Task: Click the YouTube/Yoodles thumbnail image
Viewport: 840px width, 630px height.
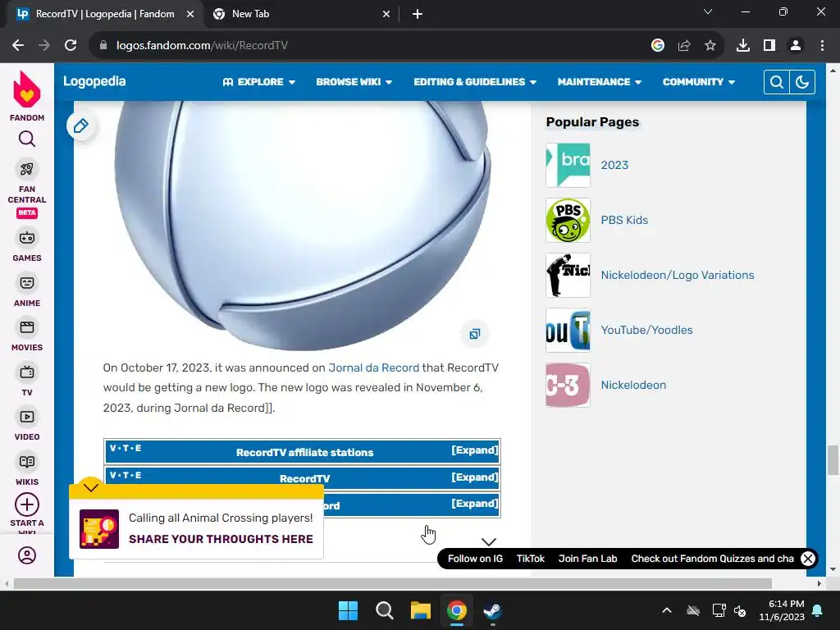Action: [x=568, y=330]
